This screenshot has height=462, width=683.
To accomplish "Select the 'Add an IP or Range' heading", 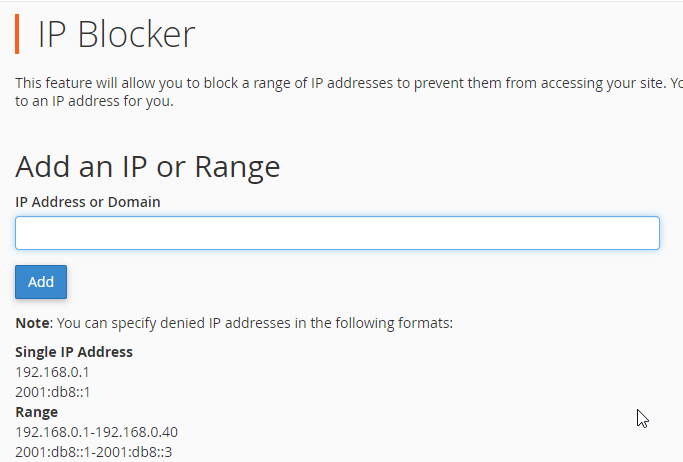I will pos(147,166).
